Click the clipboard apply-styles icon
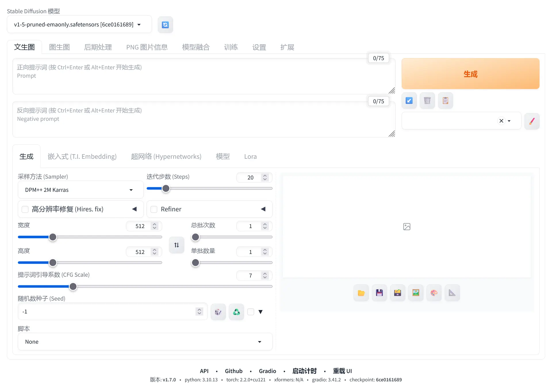The image size is (552, 392). tap(446, 101)
